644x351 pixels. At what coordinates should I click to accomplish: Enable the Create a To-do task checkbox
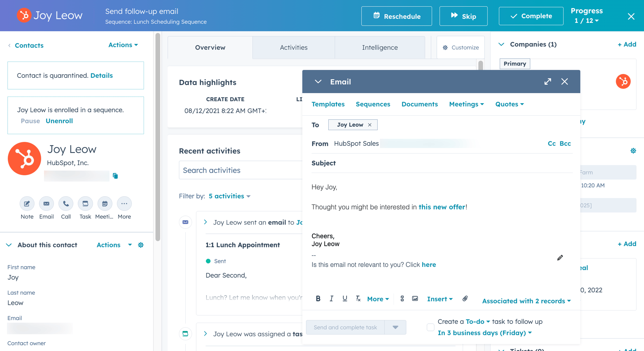click(430, 327)
